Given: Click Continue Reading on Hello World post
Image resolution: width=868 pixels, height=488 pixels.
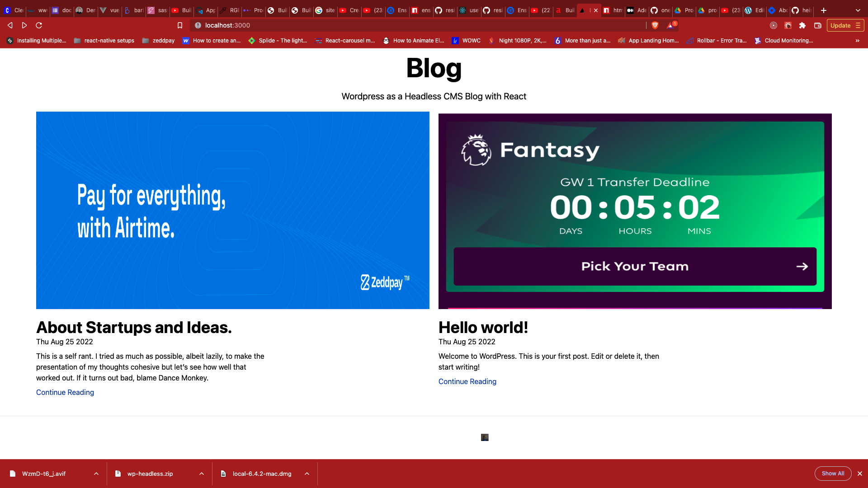Looking at the screenshot, I should point(467,381).
